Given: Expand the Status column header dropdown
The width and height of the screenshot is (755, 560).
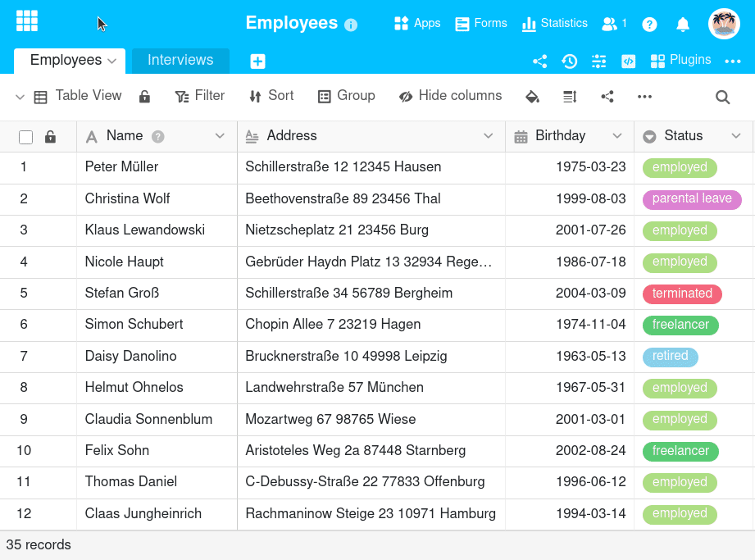Looking at the screenshot, I should pyautogui.click(x=735, y=136).
